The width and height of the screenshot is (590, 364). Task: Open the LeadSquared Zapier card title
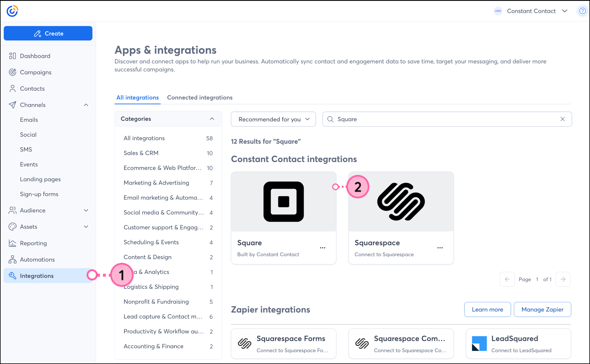(514, 338)
